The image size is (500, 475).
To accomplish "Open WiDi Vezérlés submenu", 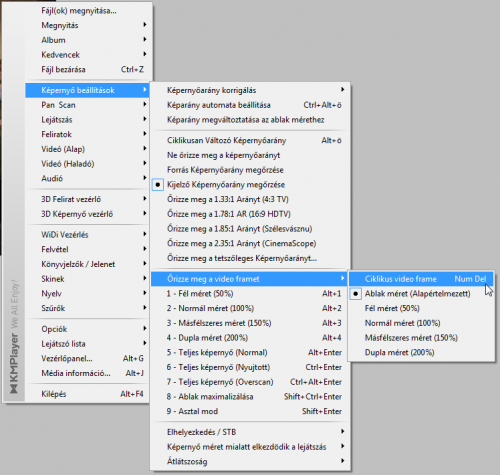I will click(x=87, y=235).
